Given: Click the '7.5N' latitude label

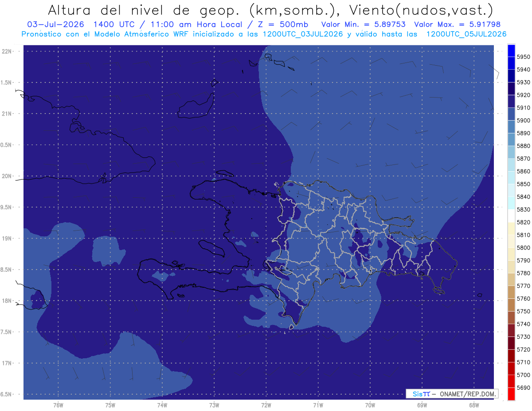Looking at the screenshot, I should (7, 332).
